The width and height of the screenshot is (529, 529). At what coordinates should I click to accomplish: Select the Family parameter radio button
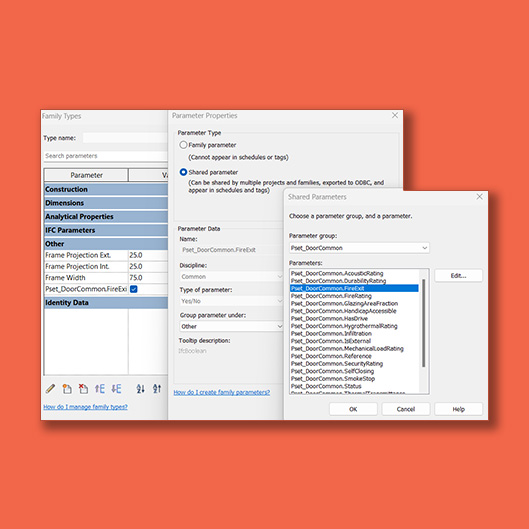(183, 145)
